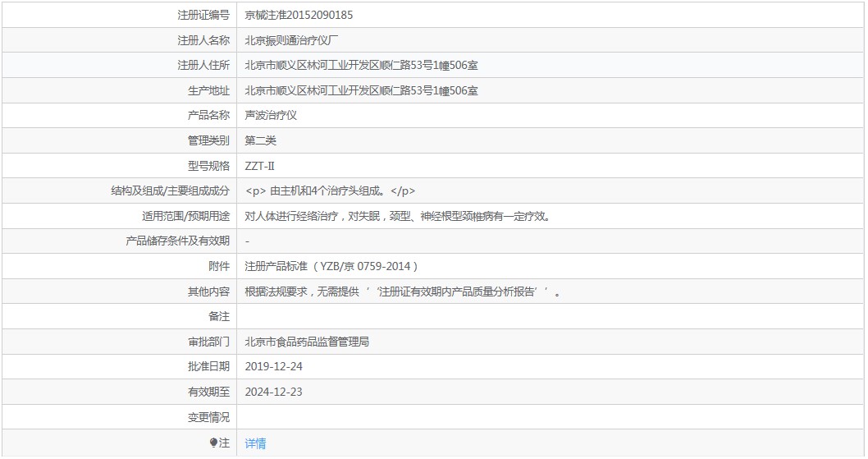Open the 详情 link
This screenshot has width=868, height=459.
255,443
